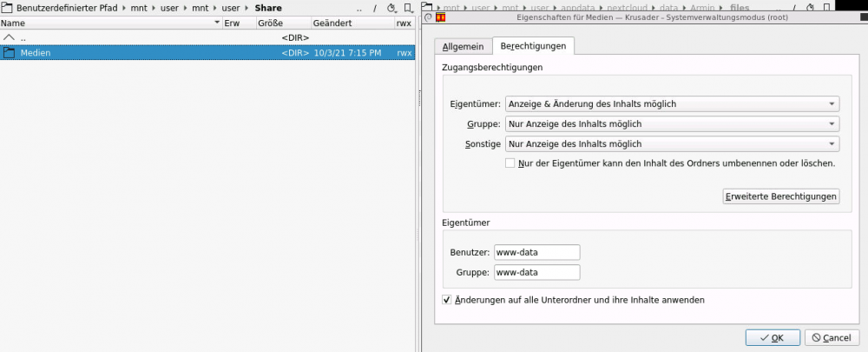Select the Benutzerdefinierter Pfad breadcrumb
Viewport: 868px width, 352px height.
pos(67,9)
